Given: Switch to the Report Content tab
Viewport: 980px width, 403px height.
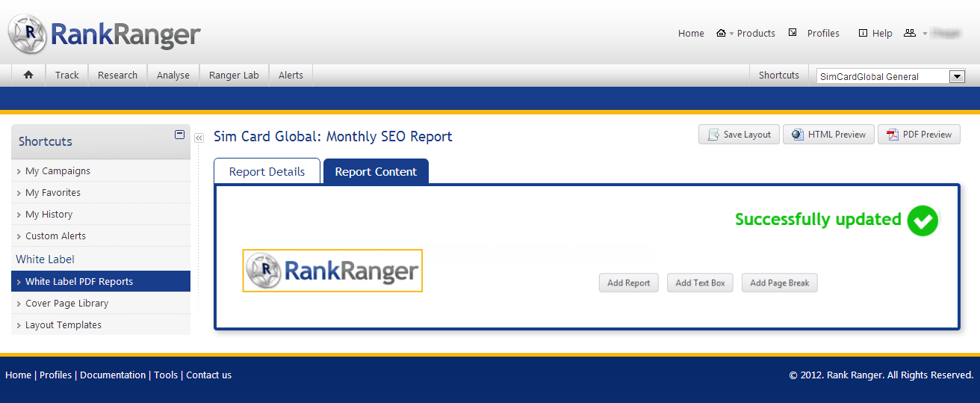Looking at the screenshot, I should pos(376,171).
